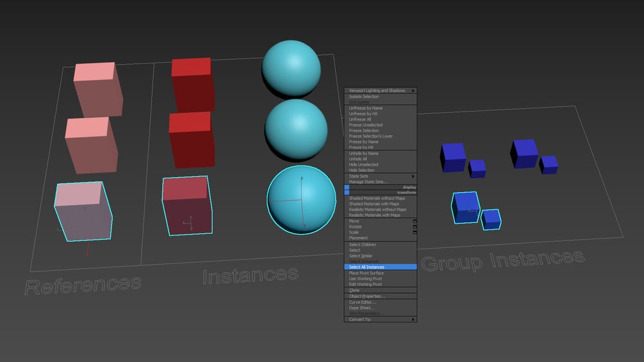Click the References text label

point(83,285)
